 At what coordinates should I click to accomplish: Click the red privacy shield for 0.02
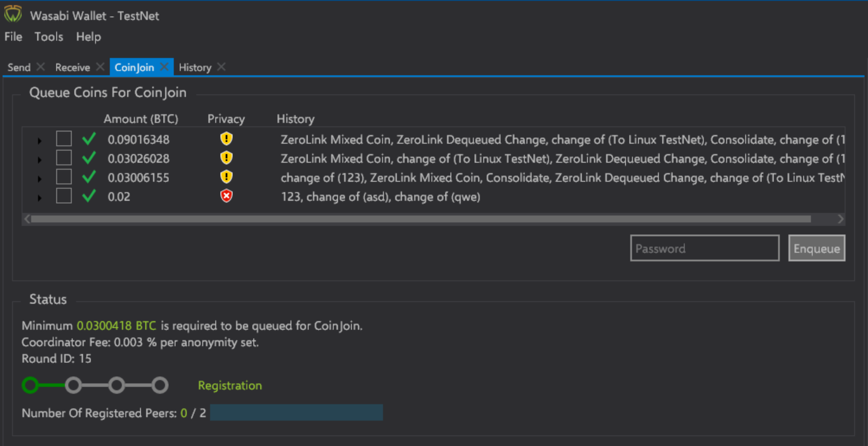[x=227, y=197]
